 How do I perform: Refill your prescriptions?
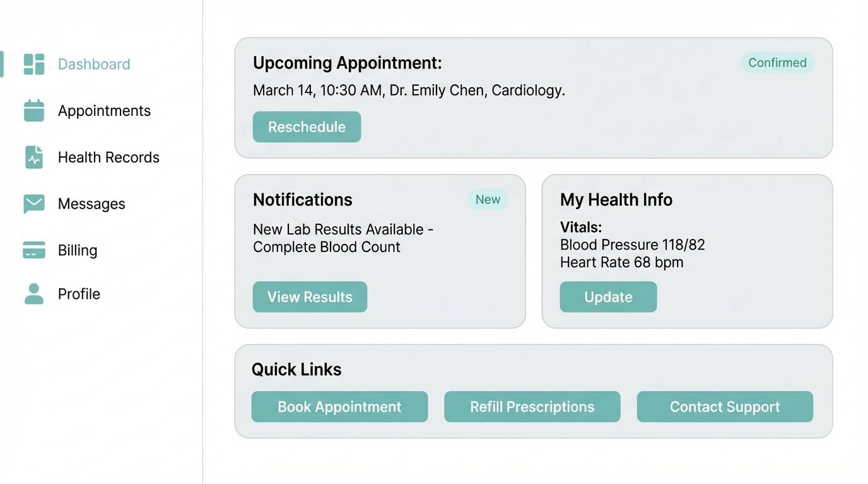tap(532, 406)
